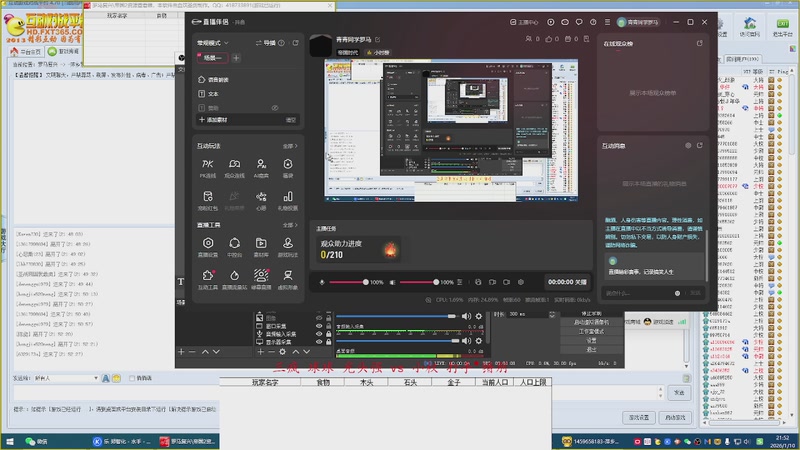Open settings gear of interactive messages panel

(x=688, y=145)
